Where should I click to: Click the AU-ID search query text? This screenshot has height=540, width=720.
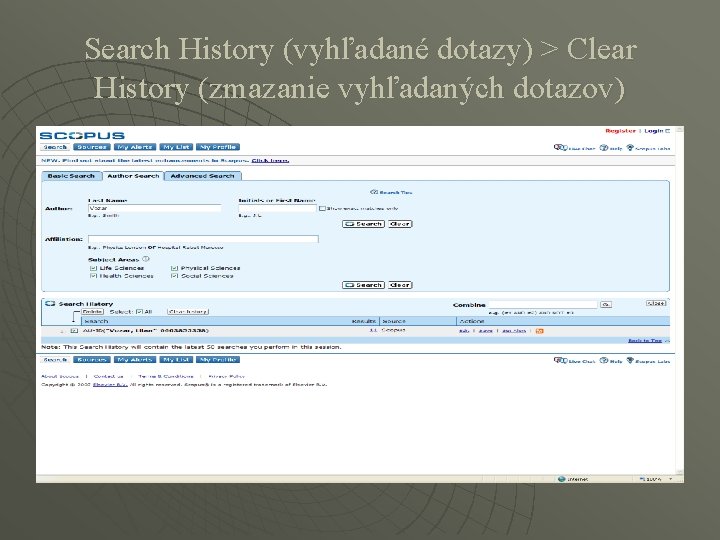146,331
